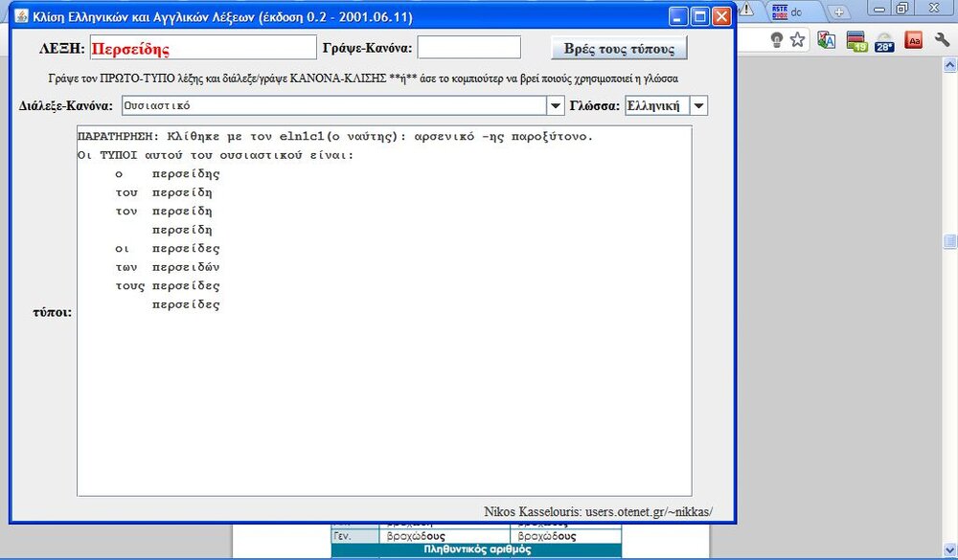Click the red Aa dictionary extension
Viewport: 958px width, 560px height.
click(x=914, y=40)
